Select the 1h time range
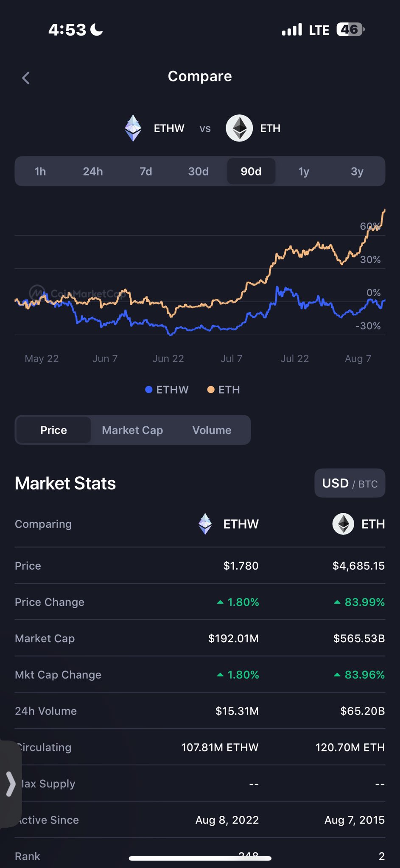 click(40, 171)
